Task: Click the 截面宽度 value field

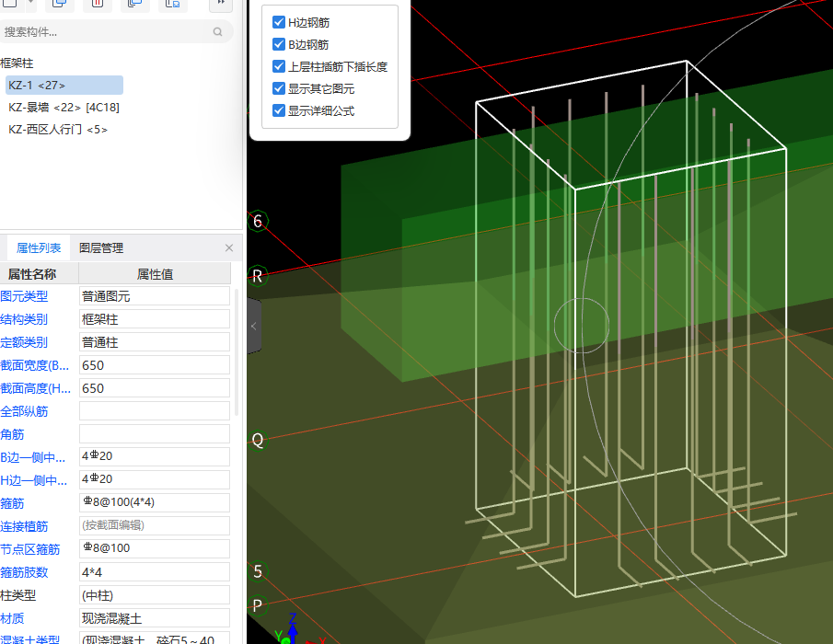Action: pyautogui.click(x=154, y=365)
